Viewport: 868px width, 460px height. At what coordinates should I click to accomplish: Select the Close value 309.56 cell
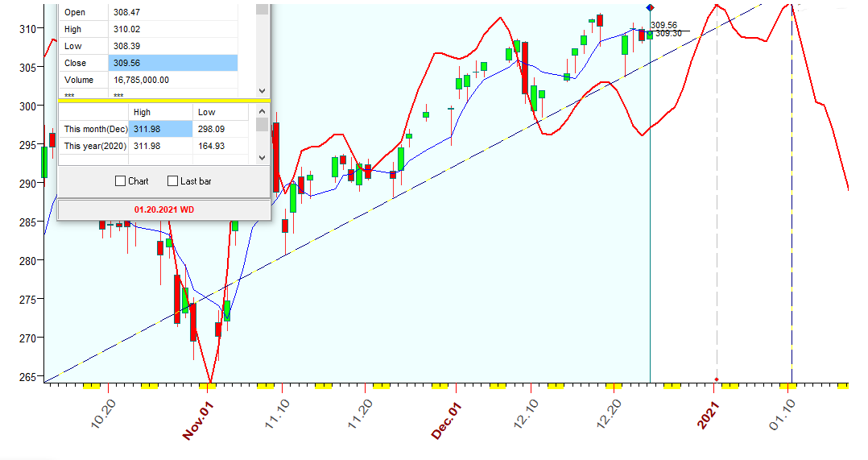pyautogui.click(x=172, y=63)
